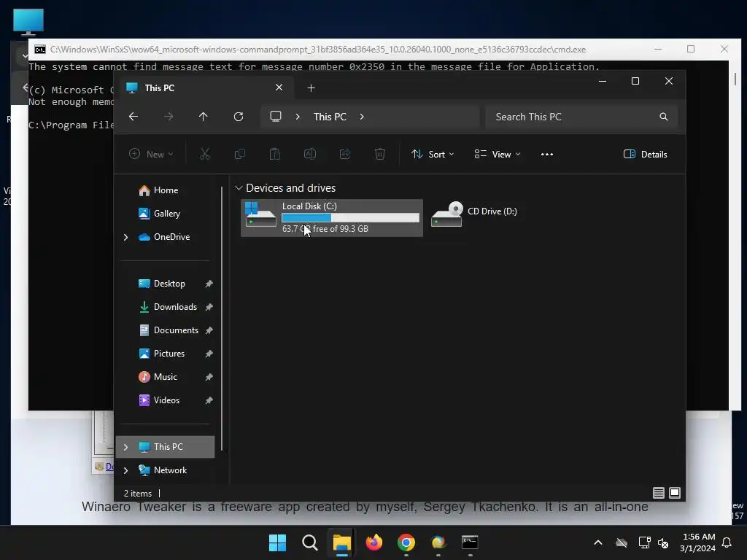This screenshot has height=560, width=747.
Task: Open the New dropdown menu
Action: click(x=151, y=155)
